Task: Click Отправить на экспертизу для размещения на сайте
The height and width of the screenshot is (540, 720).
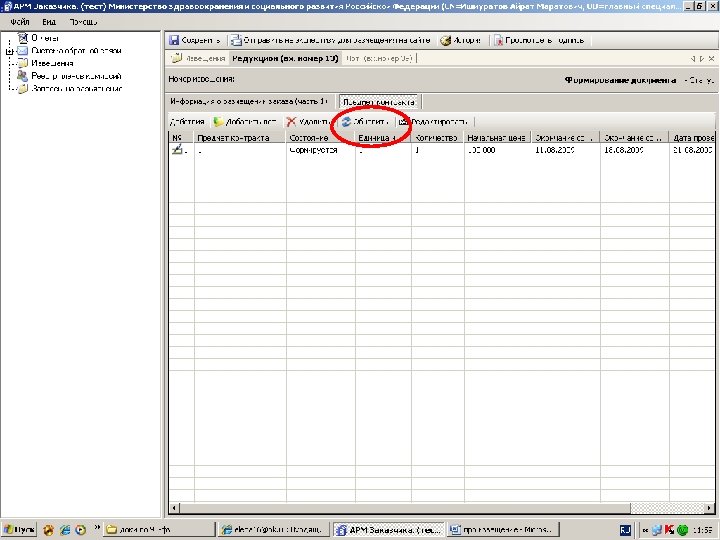Action: [x=337, y=40]
